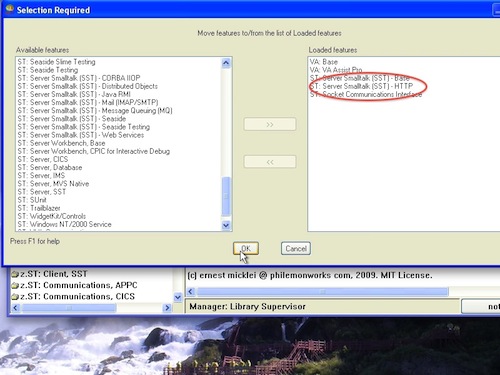Click the Cancel button
Screen dimensions: 500x375
296,248
